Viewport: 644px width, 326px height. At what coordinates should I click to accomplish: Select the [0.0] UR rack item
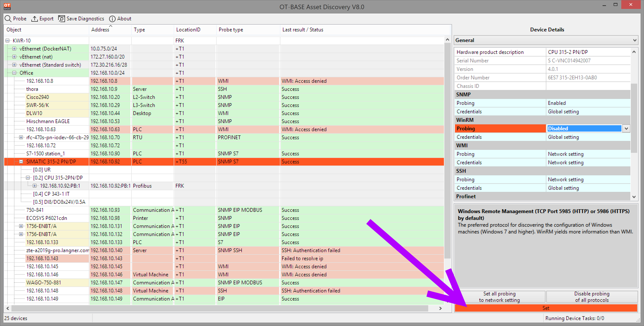[224, 170]
